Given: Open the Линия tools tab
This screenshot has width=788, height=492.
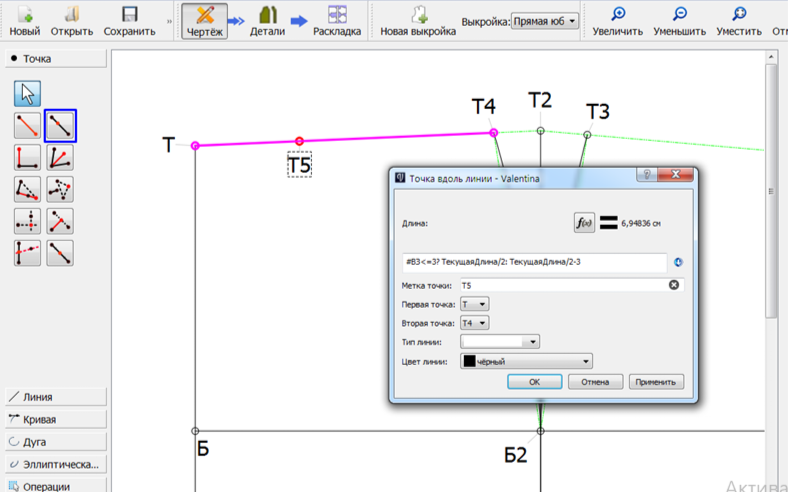Looking at the screenshot, I should 56,397.
